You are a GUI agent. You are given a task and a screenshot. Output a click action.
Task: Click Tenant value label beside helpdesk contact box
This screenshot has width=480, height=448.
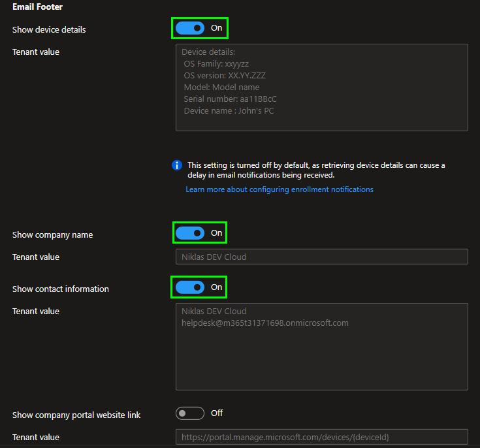pyautogui.click(x=36, y=312)
